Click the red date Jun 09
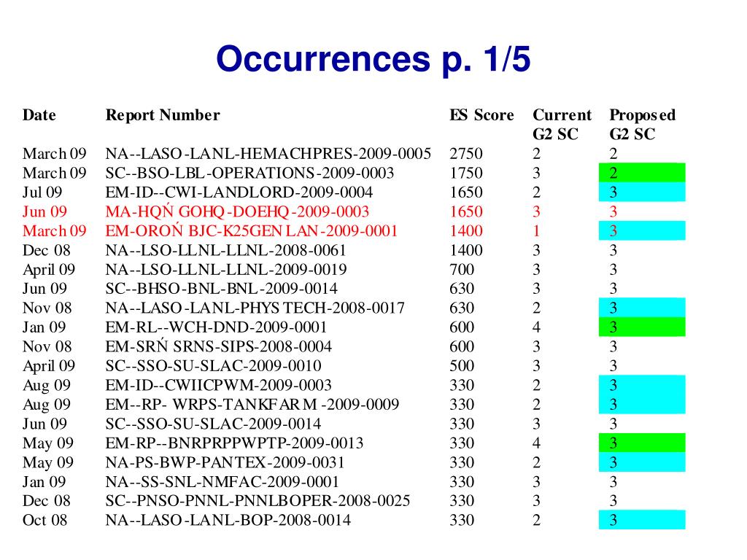This screenshot has height=560, width=747. point(44,211)
